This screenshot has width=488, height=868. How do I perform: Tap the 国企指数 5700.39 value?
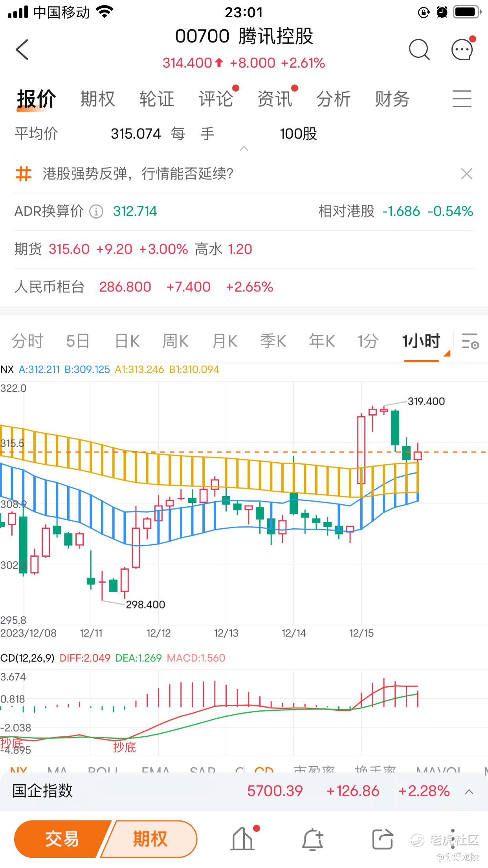(275, 791)
